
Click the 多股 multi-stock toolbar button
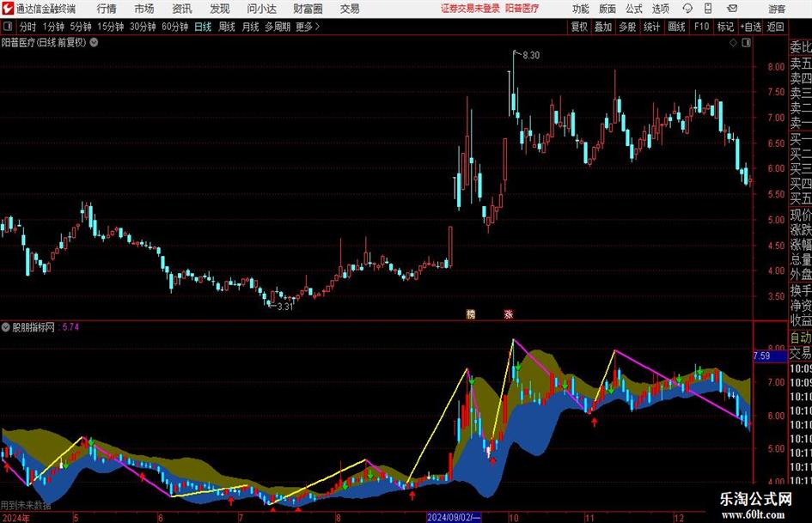[627, 27]
